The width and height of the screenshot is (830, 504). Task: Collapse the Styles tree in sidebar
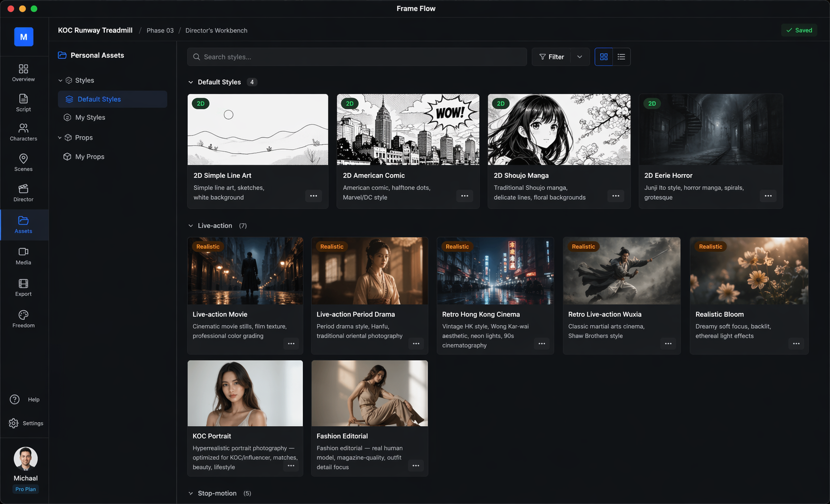(60, 80)
